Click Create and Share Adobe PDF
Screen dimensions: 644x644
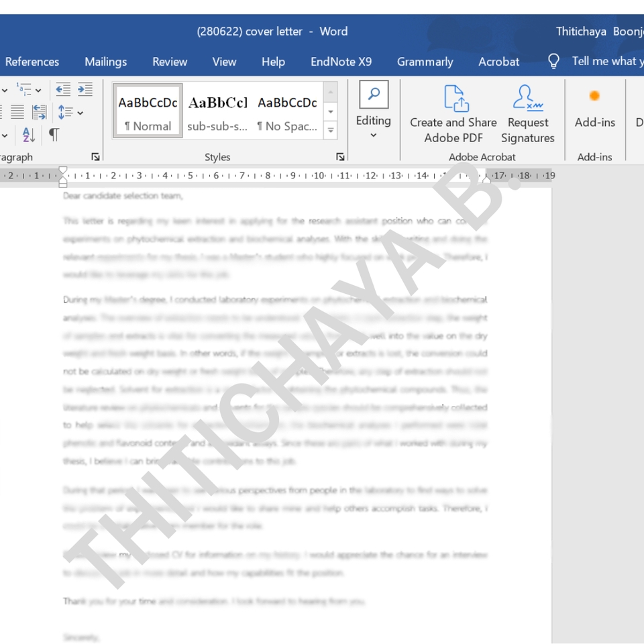click(x=453, y=114)
